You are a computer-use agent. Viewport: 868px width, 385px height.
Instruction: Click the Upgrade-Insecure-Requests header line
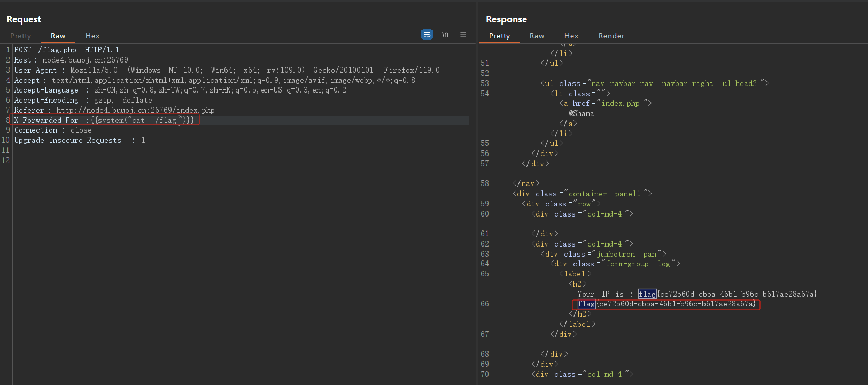click(80, 140)
